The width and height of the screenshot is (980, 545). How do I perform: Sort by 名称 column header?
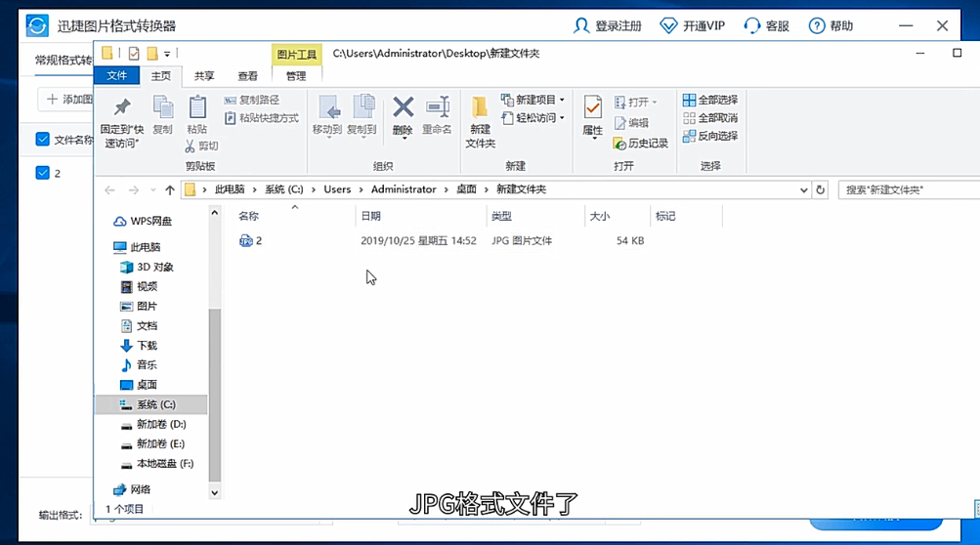(249, 216)
